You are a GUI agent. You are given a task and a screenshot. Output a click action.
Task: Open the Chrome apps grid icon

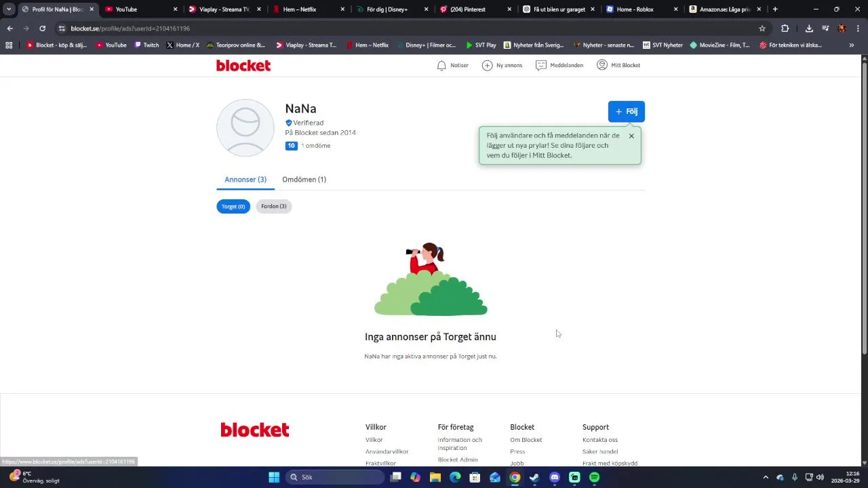[x=9, y=45]
